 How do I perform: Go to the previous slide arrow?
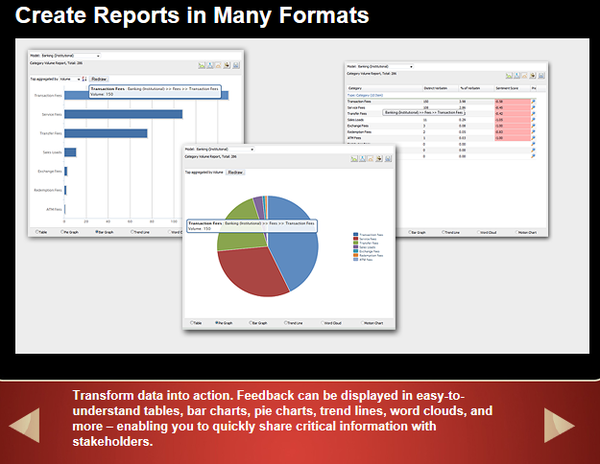[25, 425]
